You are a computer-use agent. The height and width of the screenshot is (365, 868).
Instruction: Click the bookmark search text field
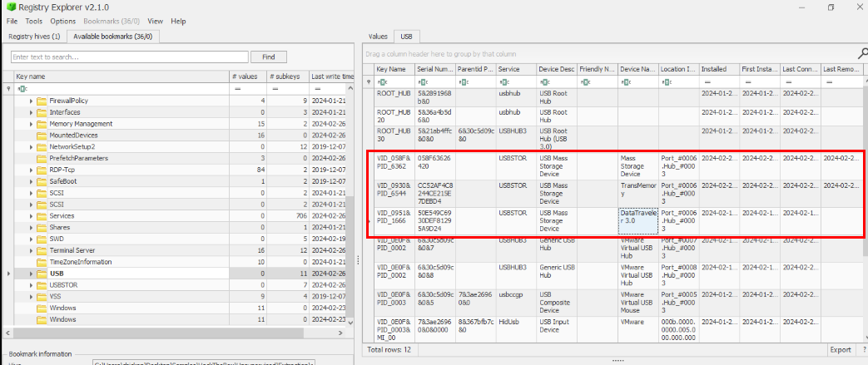128,57
